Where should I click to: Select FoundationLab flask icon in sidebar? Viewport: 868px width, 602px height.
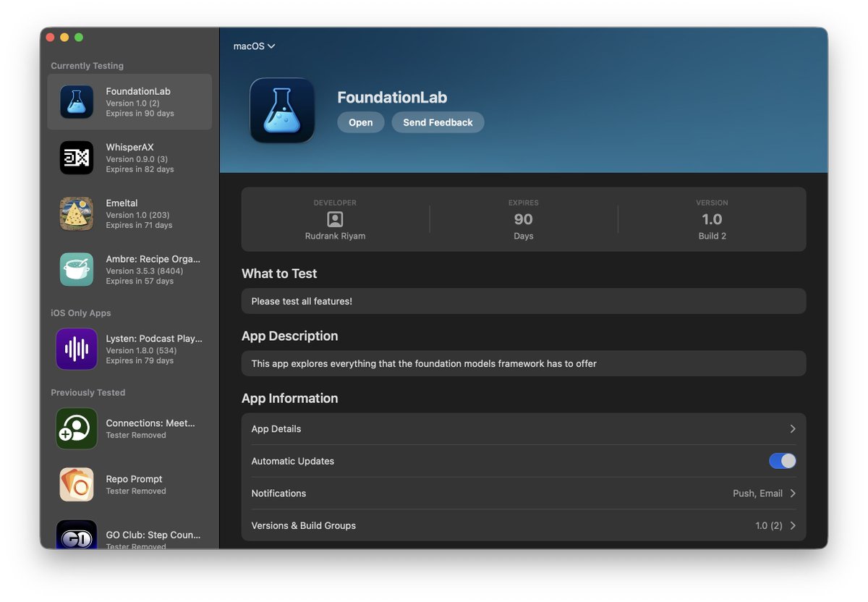[77, 102]
